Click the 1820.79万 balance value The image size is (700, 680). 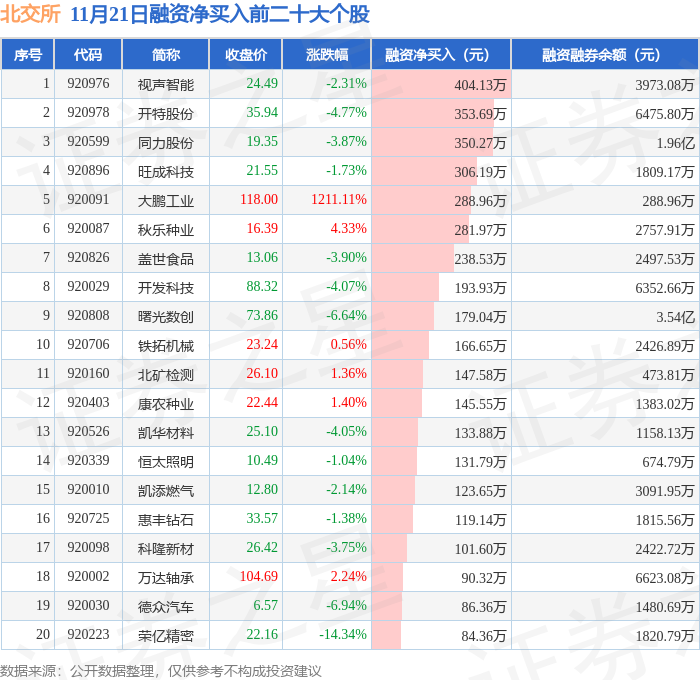click(x=665, y=636)
